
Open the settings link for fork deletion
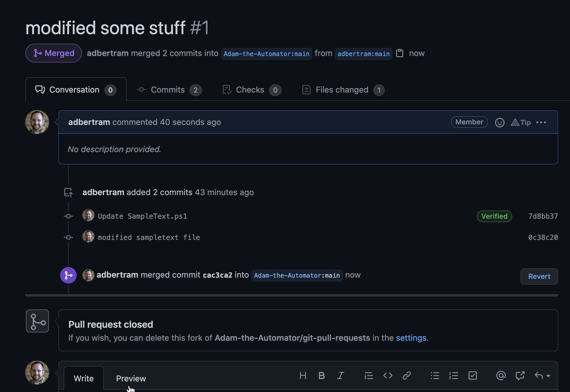tap(411, 337)
